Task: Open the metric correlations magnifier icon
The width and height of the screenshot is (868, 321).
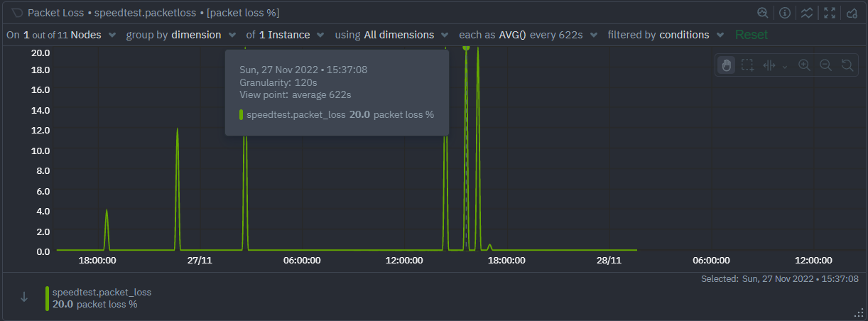Action: [x=762, y=13]
